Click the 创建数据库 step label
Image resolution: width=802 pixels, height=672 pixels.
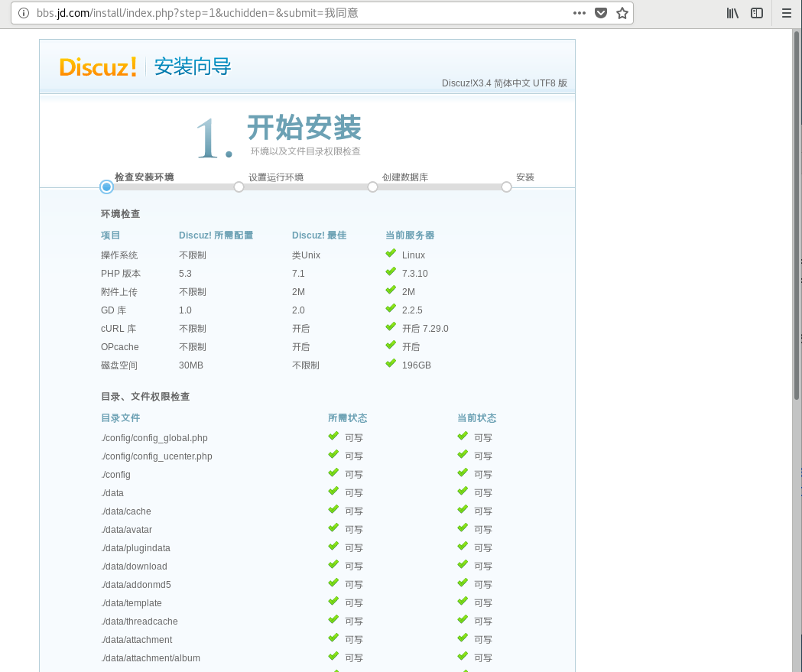(405, 177)
